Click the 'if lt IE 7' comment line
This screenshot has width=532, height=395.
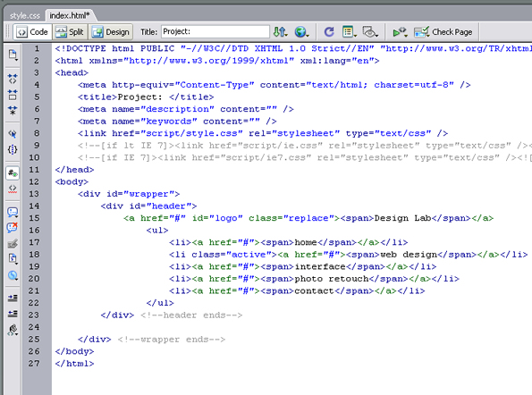(305, 146)
